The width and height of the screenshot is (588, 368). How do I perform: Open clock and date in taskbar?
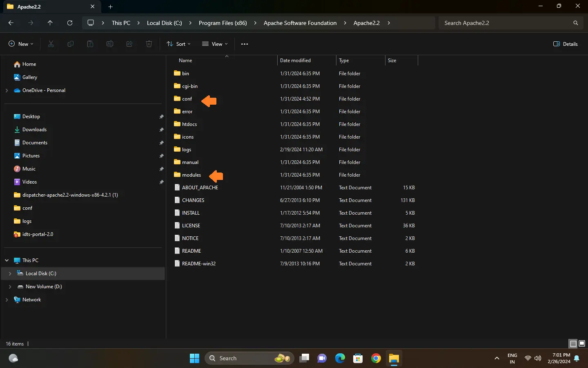(559, 358)
